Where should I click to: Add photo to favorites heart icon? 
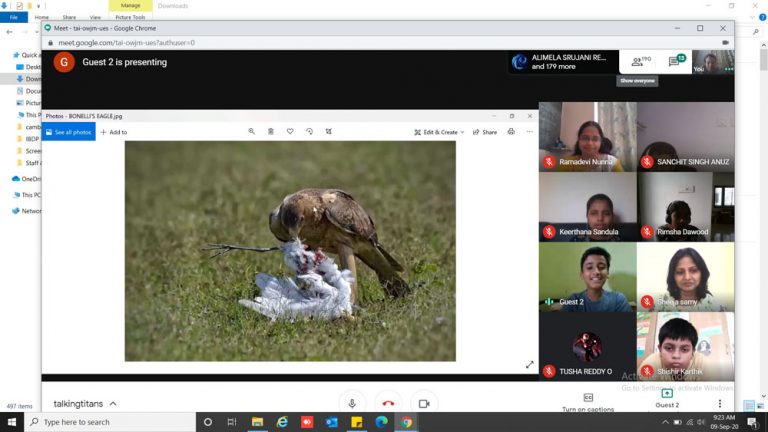tap(290, 131)
